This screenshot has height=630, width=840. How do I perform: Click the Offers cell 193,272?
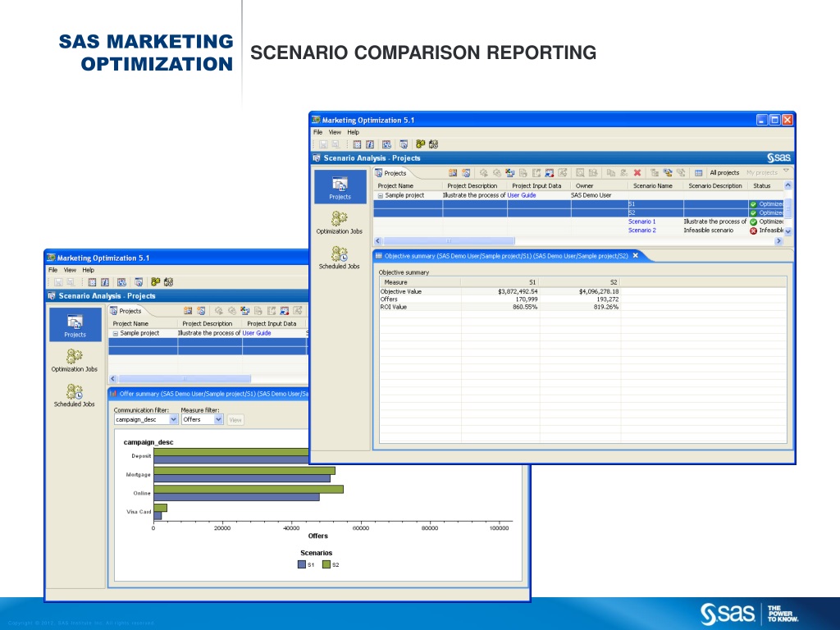pyautogui.click(x=607, y=299)
